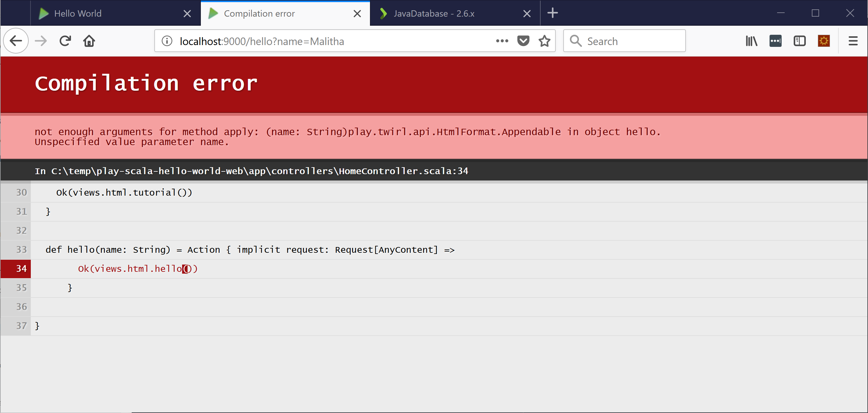Reload the current page
The width and height of the screenshot is (868, 413).
[65, 41]
